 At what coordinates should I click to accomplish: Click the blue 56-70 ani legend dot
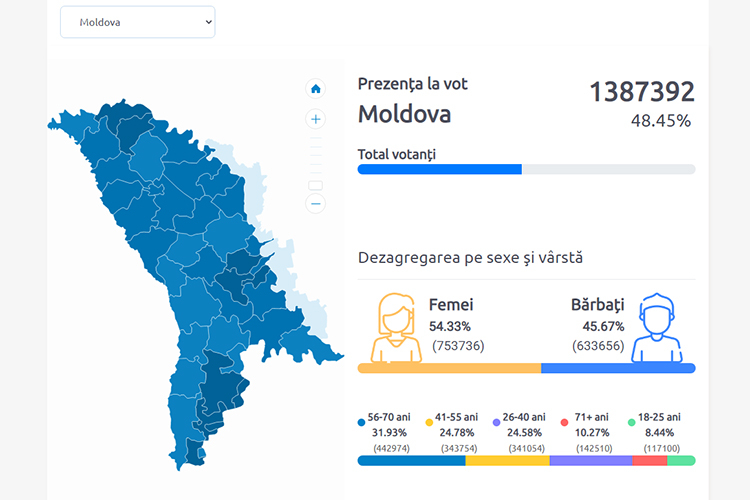coord(361,423)
